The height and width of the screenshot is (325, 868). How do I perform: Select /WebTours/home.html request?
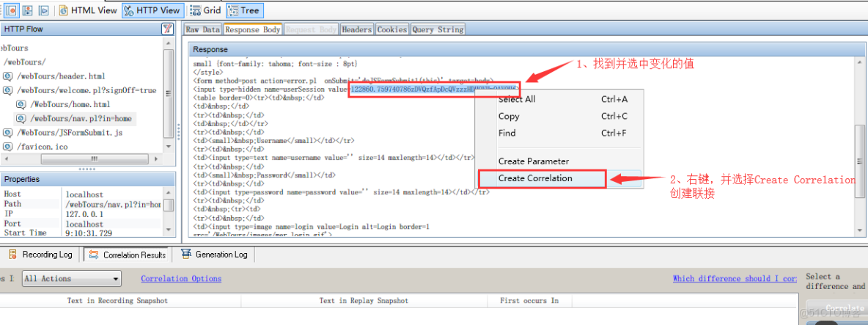70,104
